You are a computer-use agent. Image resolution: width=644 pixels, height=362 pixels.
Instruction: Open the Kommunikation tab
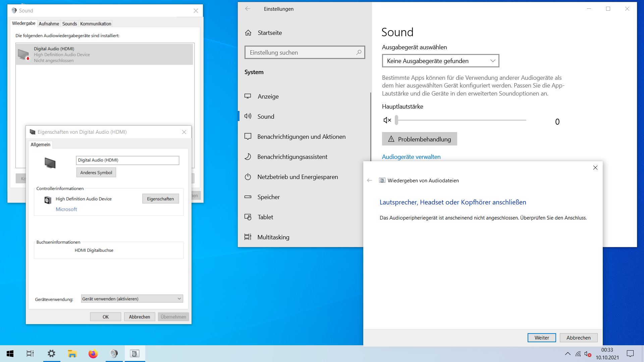[96, 24]
